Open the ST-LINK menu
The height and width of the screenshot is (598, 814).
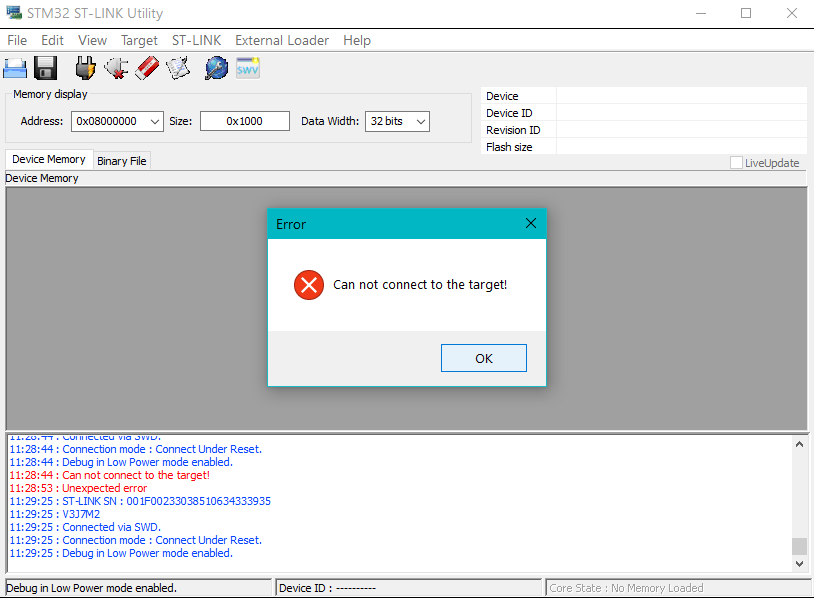[x=196, y=40]
